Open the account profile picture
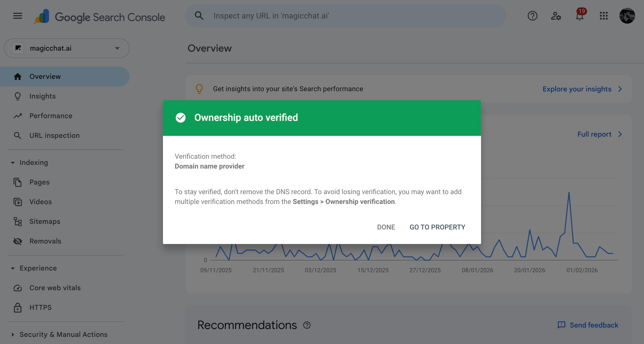The image size is (644, 344). [627, 16]
